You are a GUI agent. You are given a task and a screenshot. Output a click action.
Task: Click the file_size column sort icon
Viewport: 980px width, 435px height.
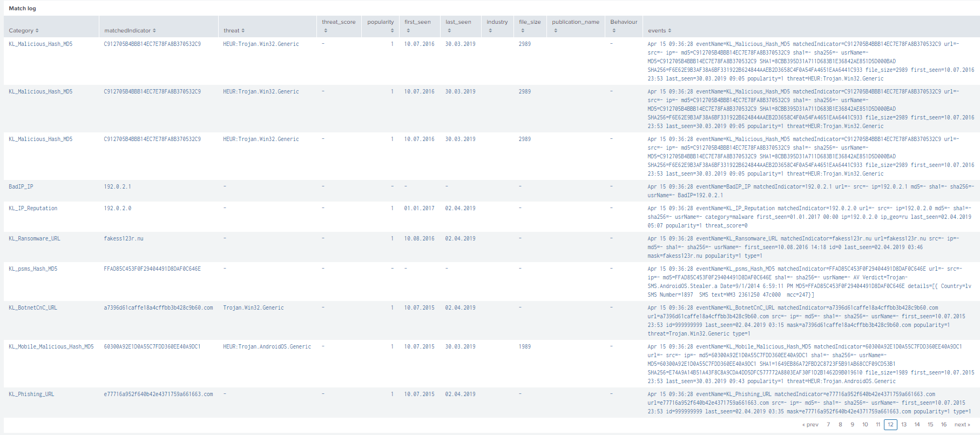point(523,31)
